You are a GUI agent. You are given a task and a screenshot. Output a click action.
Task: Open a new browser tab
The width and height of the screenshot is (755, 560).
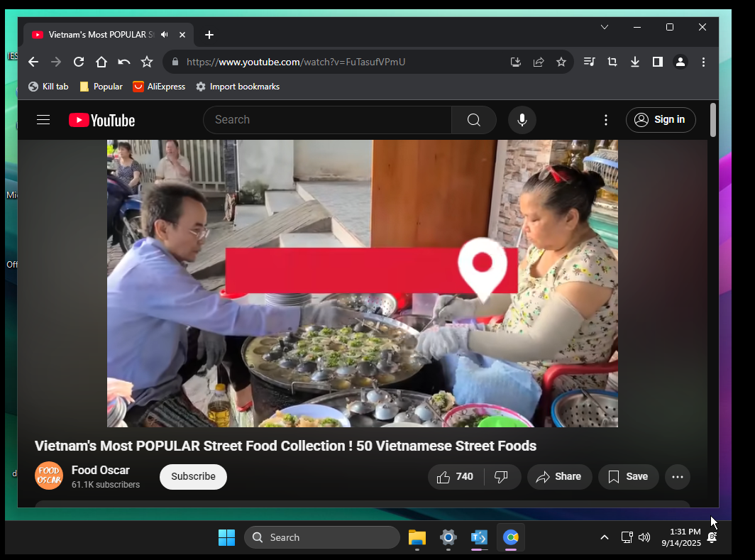pos(209,35)
